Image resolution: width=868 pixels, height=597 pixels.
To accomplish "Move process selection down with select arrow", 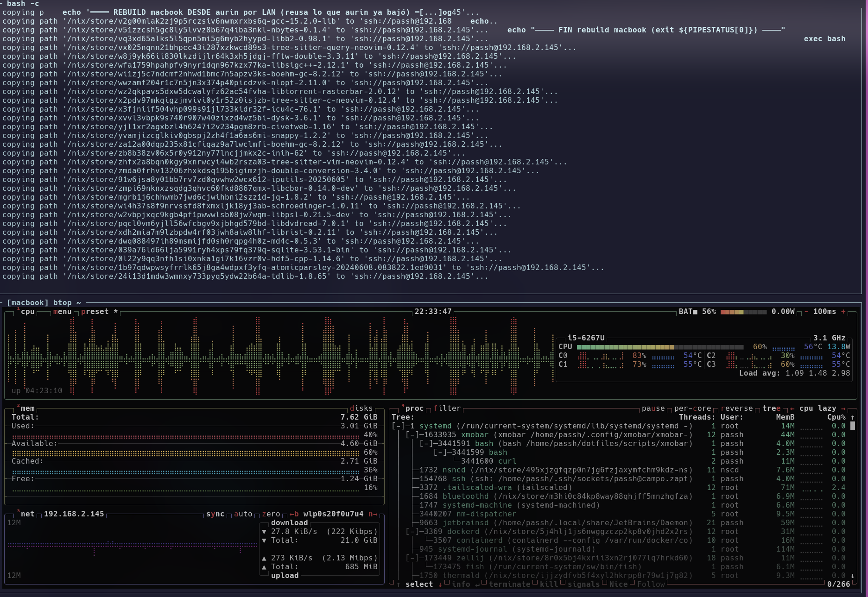I will click(x=440, y=584).
